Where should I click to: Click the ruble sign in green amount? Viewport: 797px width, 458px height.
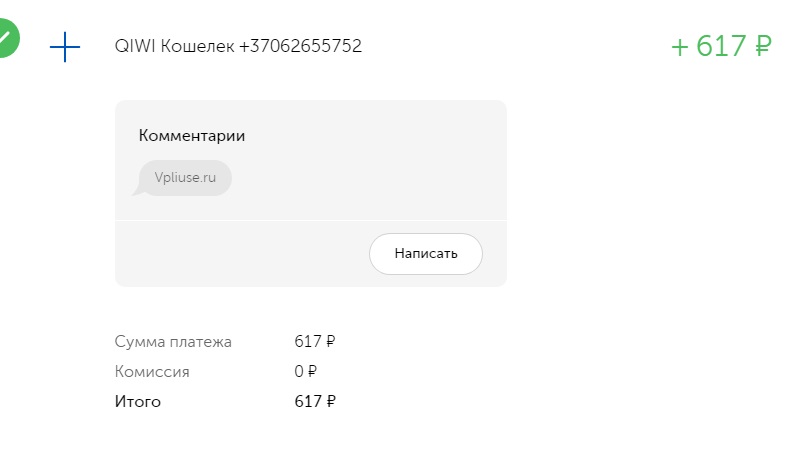click(763, 46)
